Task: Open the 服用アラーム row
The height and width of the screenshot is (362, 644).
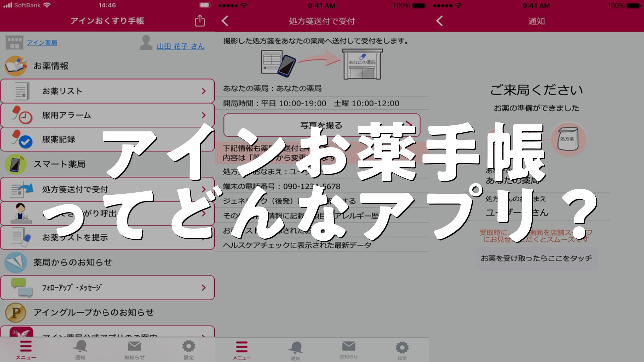Action: 107,115
